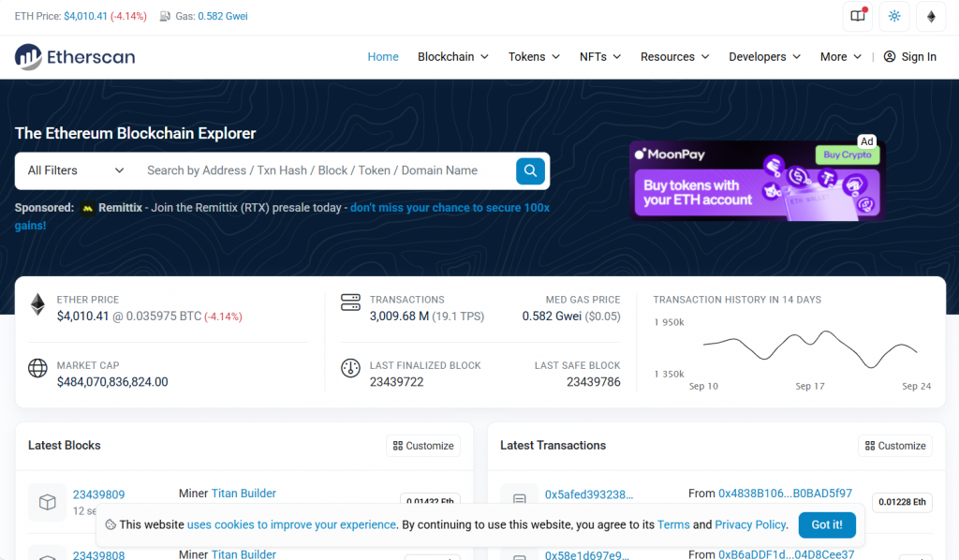The image size is (959, 560).
Task: Focus the address search input field
Action: point(324,170)
